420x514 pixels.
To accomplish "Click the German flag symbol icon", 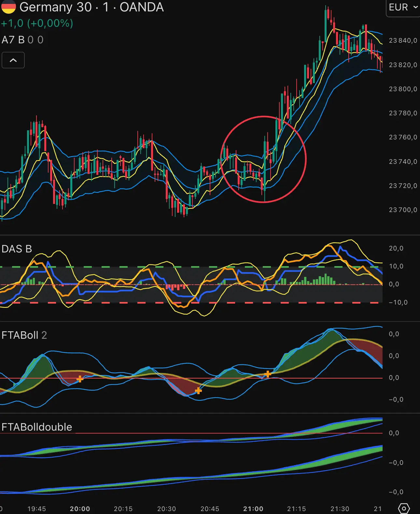I will 8,7.
